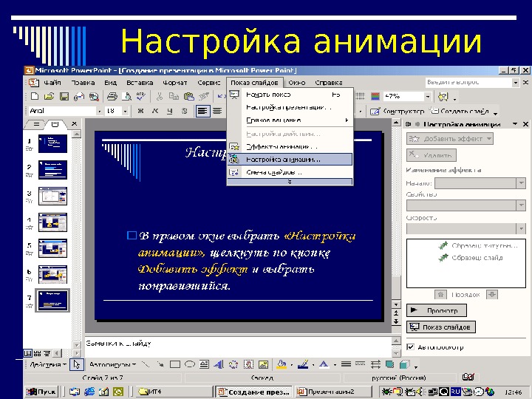Open the Скорость combo box
Image resolution: width=532 pixels, height=399 pixels.
pyautogui.click(x=466, y=228)
